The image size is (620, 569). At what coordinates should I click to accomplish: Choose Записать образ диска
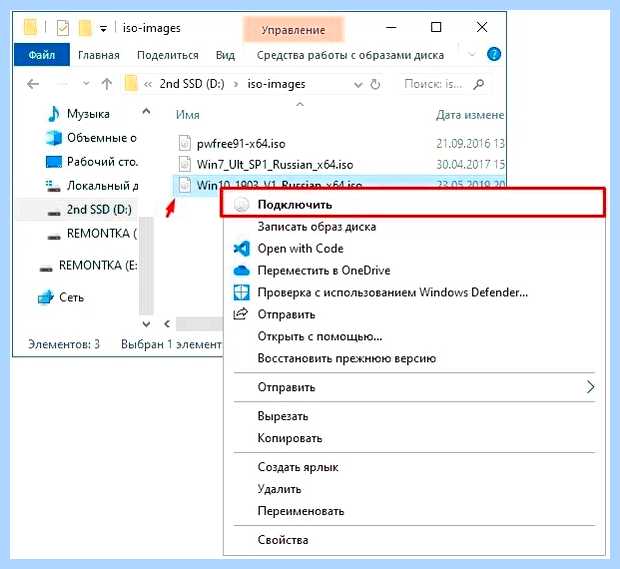pyautogui.click(x=413, y=227)
